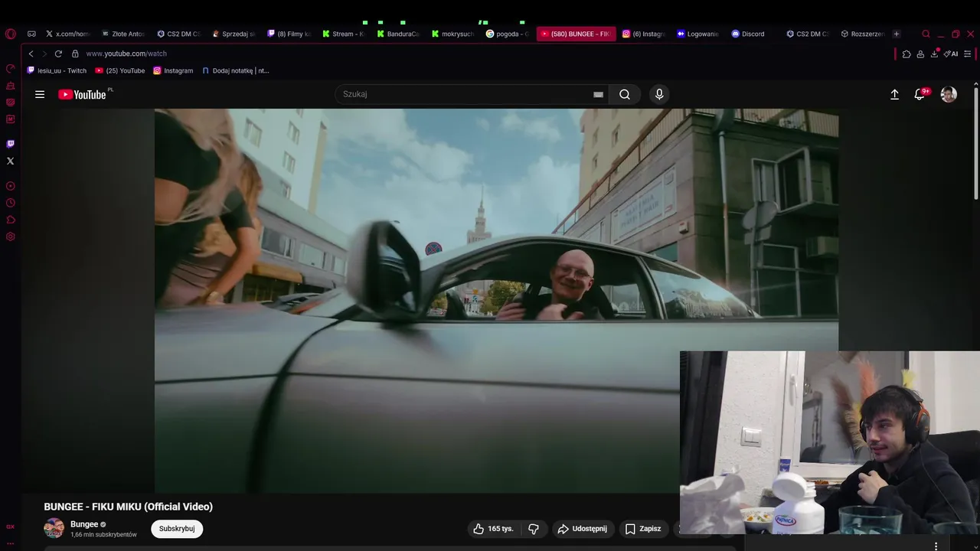
Task: Open the player icon in sidebar
Action: click(11, 186)
